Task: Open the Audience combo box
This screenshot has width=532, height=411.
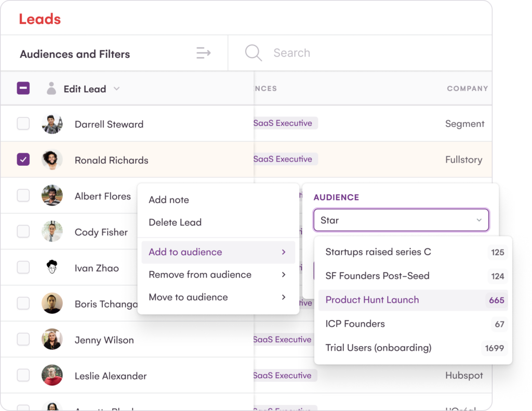Action: pyautogui.click(x=401, y=220)
